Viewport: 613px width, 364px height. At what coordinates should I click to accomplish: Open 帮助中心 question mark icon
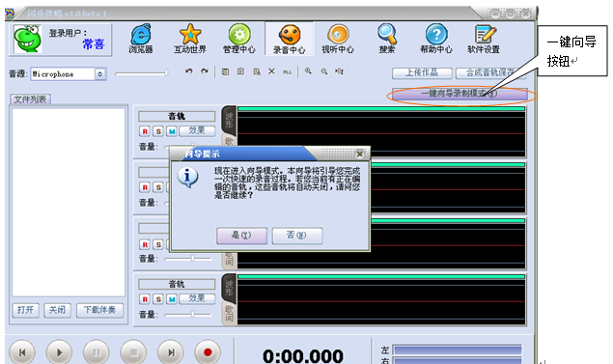point(436,39)
